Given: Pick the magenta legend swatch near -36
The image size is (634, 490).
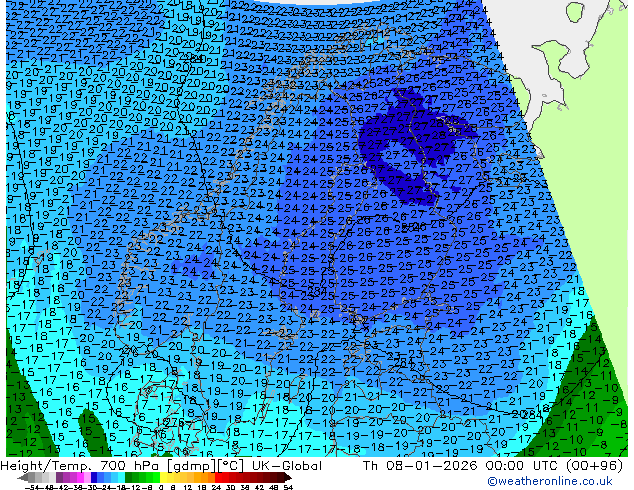Looking at the screenshot, I should pyautogui.click(x=80, y=477).
